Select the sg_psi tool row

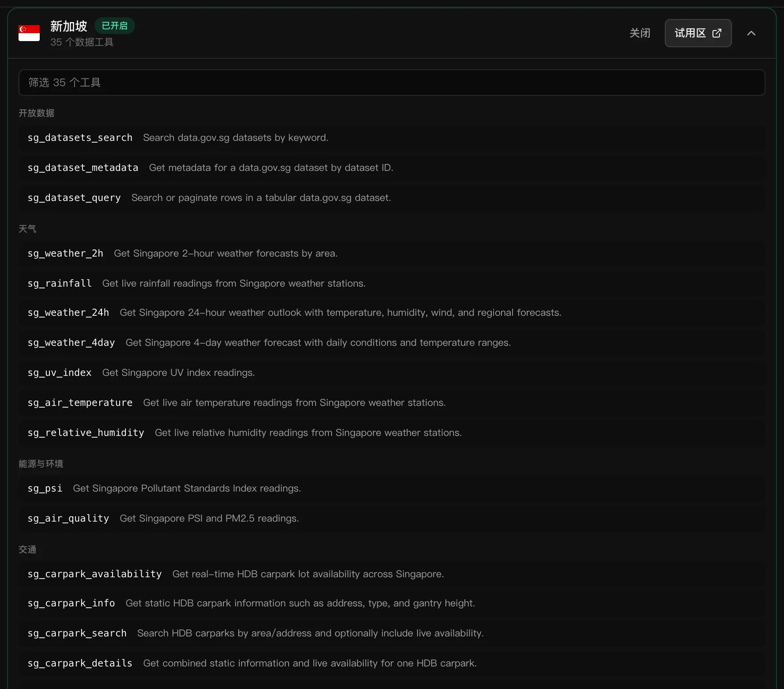coord(392,488)
